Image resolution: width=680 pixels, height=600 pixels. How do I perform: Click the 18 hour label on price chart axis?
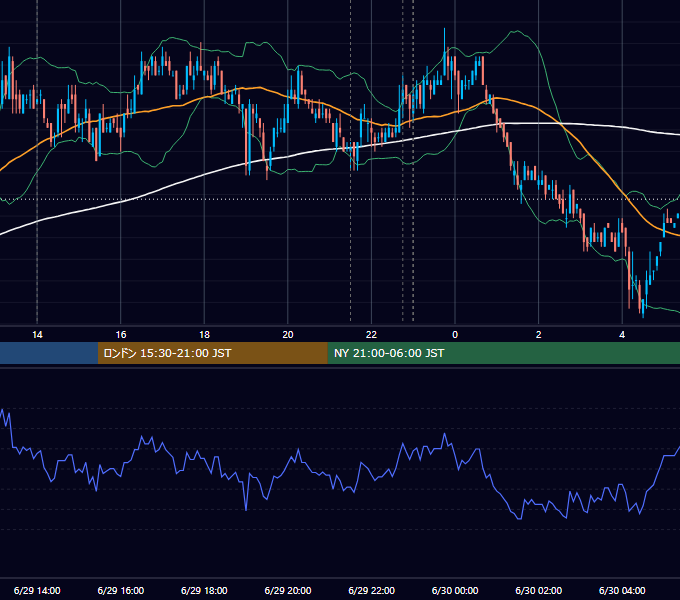pyautogui.click(x=204, y=335)
